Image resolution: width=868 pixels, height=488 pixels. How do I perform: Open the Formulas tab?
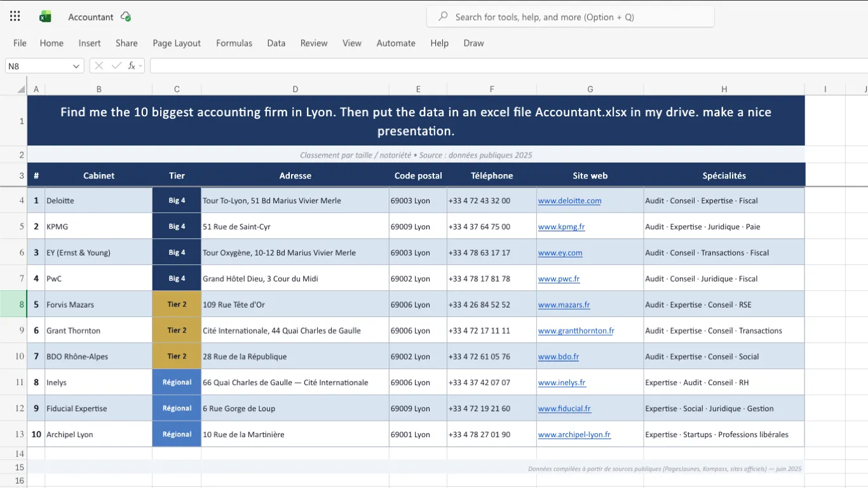(x=234, y=43)
